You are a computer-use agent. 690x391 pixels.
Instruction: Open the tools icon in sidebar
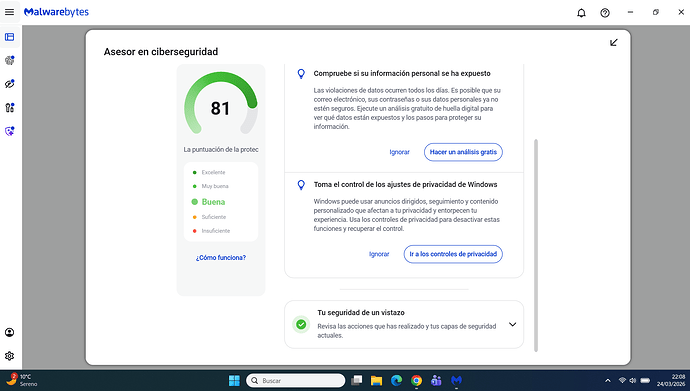9,107
